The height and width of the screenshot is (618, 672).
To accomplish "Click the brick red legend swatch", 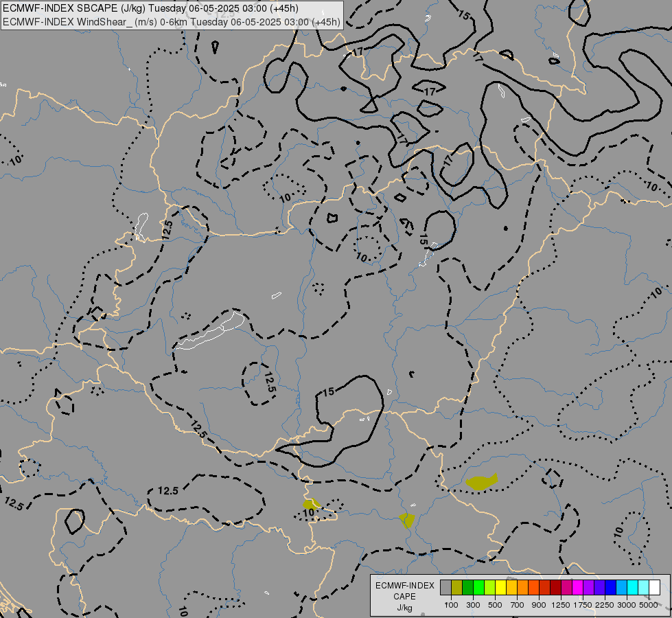I will tap(545, 587).
